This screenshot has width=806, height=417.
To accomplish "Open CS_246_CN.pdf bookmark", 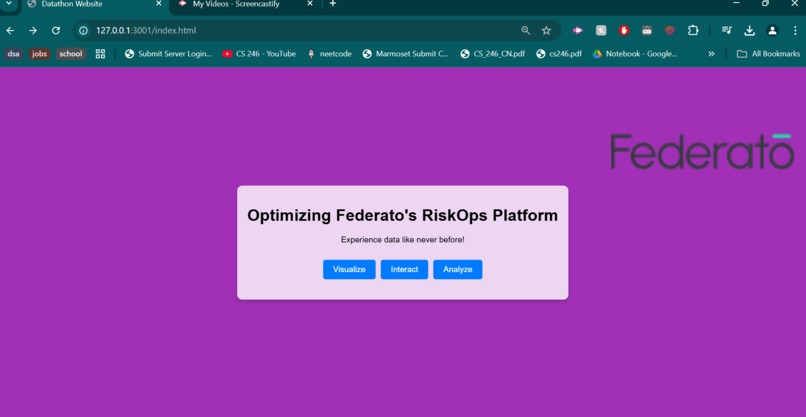I will (493, 53).
